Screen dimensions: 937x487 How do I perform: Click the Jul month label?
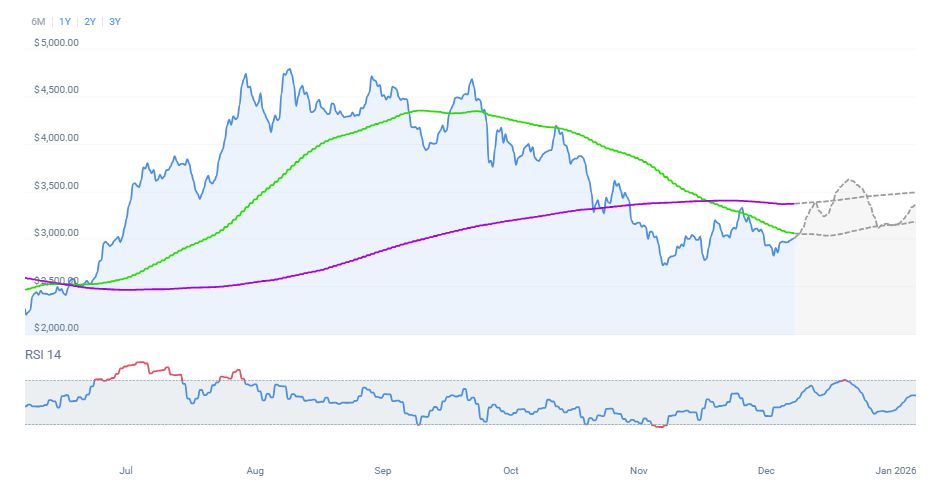126,469
